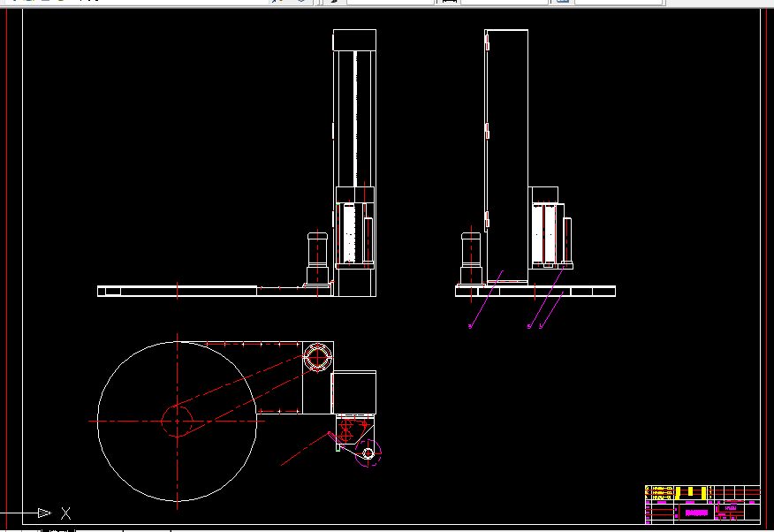Click the yellow parts-list rows in title block
Image resolution: width=774 pixels, height=532 pixels.
pyautogui.click(x=677, y=492)
